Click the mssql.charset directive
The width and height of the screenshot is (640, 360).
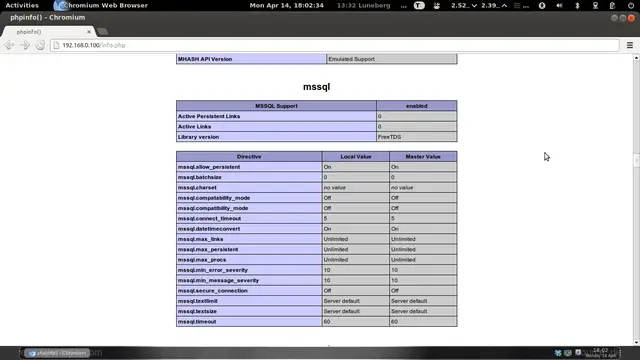[197, 188]
